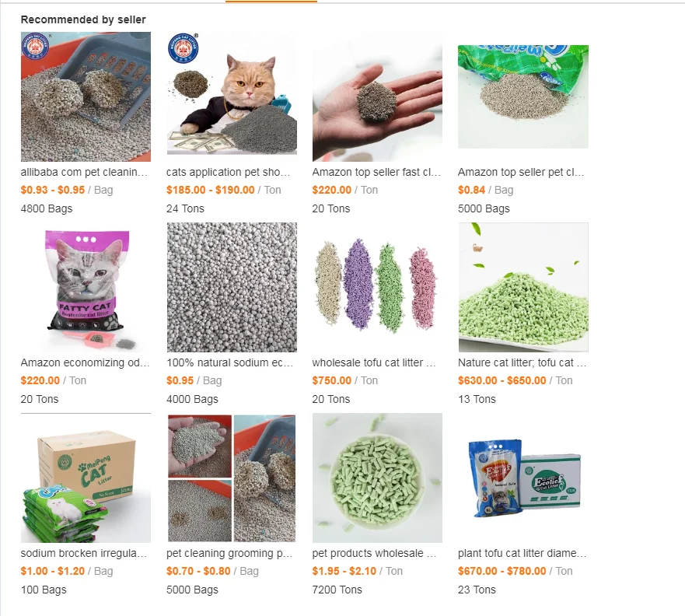Open 'sodium brocken irregula...' product link
The width and height of the screenshot is (685, 616).
point(84,553)
